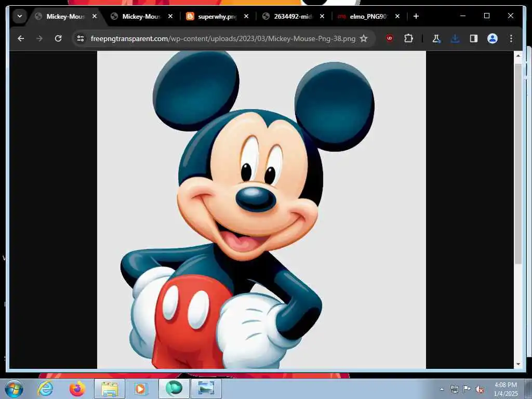532x399 pixels.
Task: Show the downloads panel
Action: point(455,38)
